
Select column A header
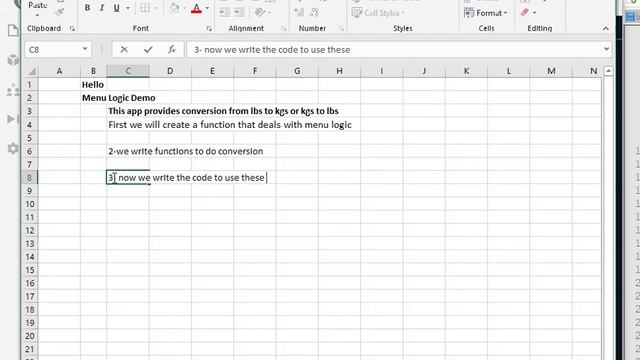(59, 71)
